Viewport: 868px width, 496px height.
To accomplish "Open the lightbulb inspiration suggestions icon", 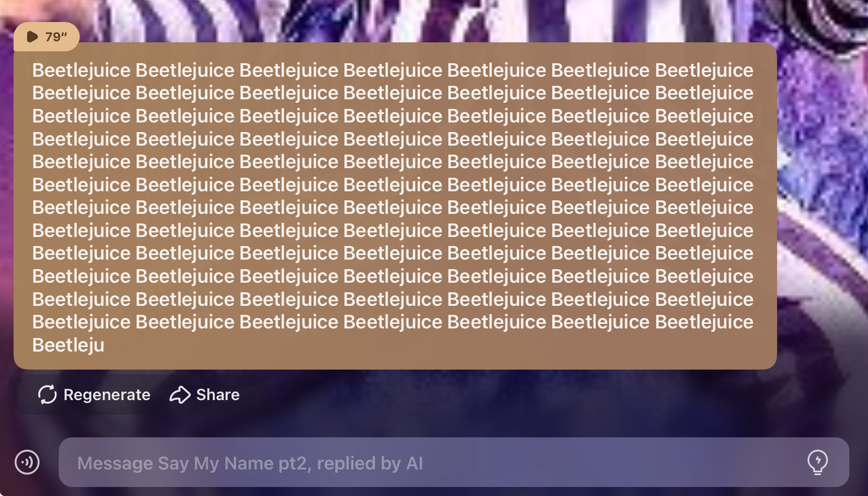I will pos(817,462).
